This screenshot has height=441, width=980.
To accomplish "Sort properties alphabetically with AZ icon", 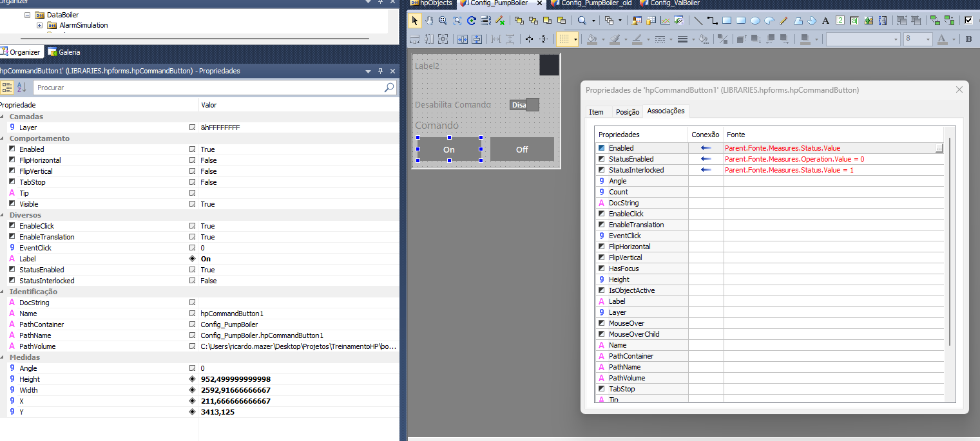I will (21, 88).
